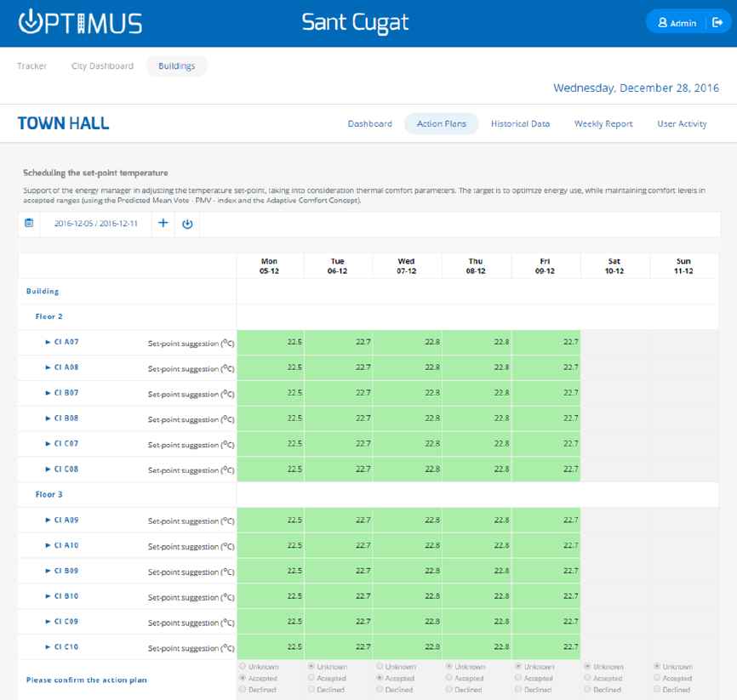
Task: Open the User Activity tab
Action: (x=682, y=123)
